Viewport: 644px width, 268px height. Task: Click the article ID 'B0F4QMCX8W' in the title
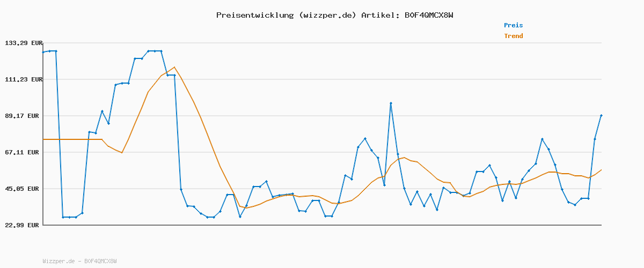pyautogui.click(x=428, y=15)
